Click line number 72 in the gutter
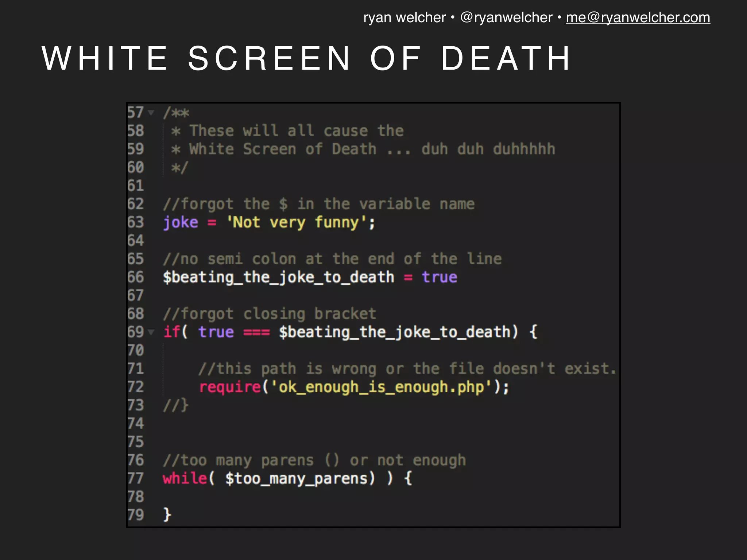Viewport: 747px width, 560px height. [136, 387]
